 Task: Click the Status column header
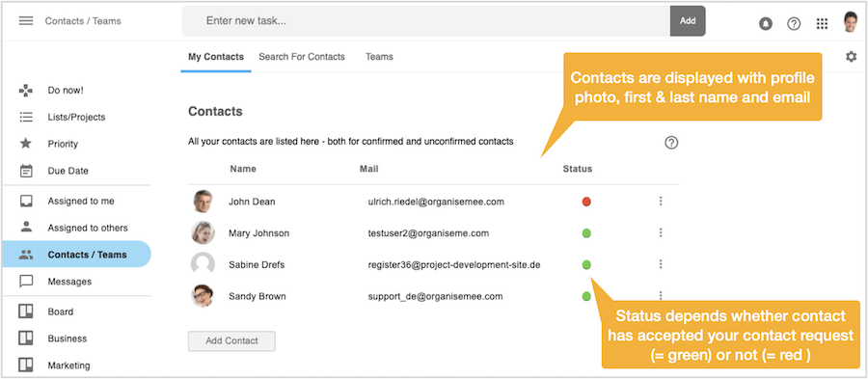tap(578, 169)
